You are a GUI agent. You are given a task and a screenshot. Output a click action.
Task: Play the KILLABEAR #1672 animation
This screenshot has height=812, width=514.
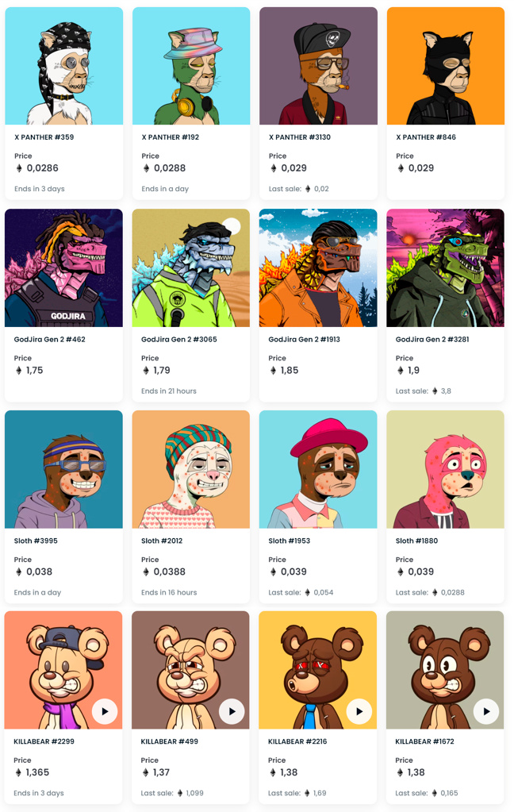[486, 711]
